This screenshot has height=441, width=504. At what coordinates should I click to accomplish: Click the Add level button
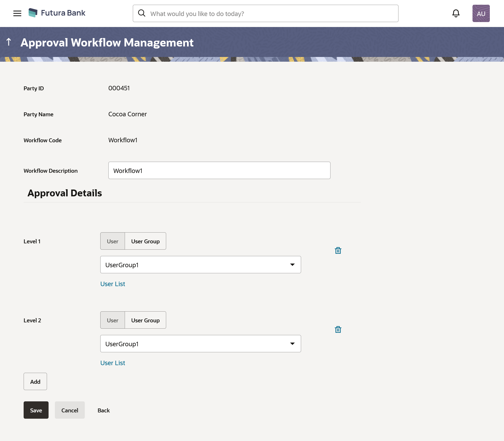pyautogui.click(x=35, y=382)
